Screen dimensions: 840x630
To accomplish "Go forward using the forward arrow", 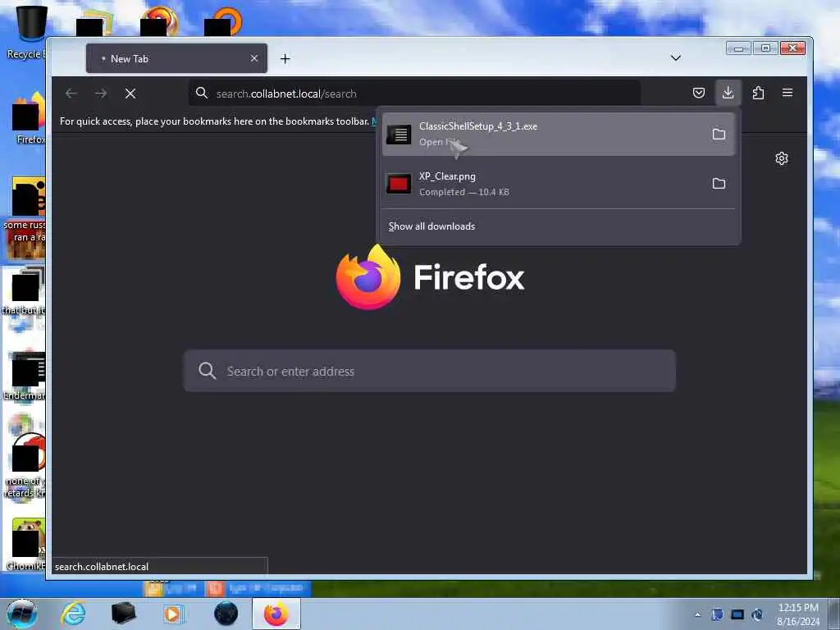I will pos(101,94).
